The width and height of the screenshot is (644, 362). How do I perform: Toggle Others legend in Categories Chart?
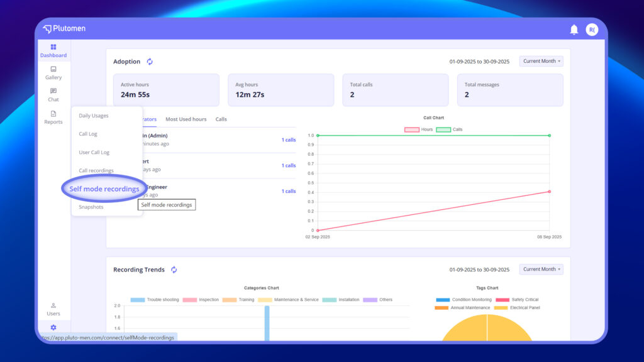click(x=378, y=300)
